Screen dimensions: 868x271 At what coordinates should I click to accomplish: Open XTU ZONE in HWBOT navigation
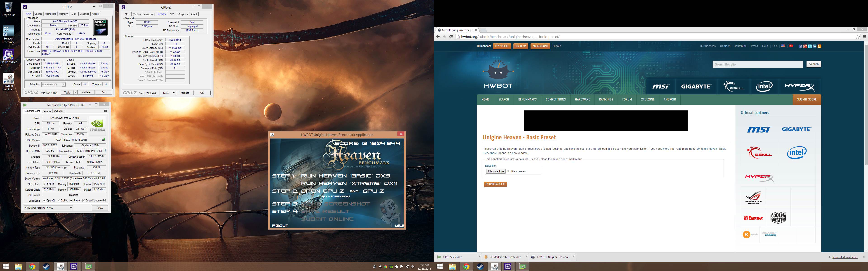(648, 99)
